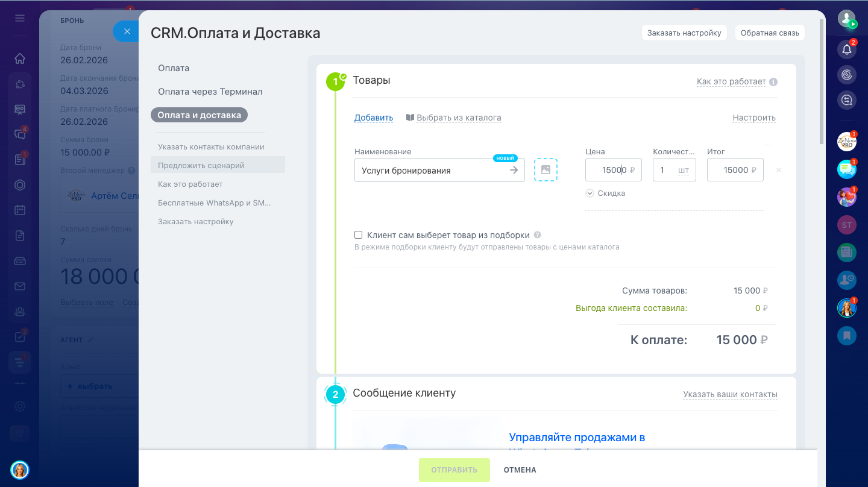
Task: Click the Как это работает link in Товары
Action: [x=731, y=81]
